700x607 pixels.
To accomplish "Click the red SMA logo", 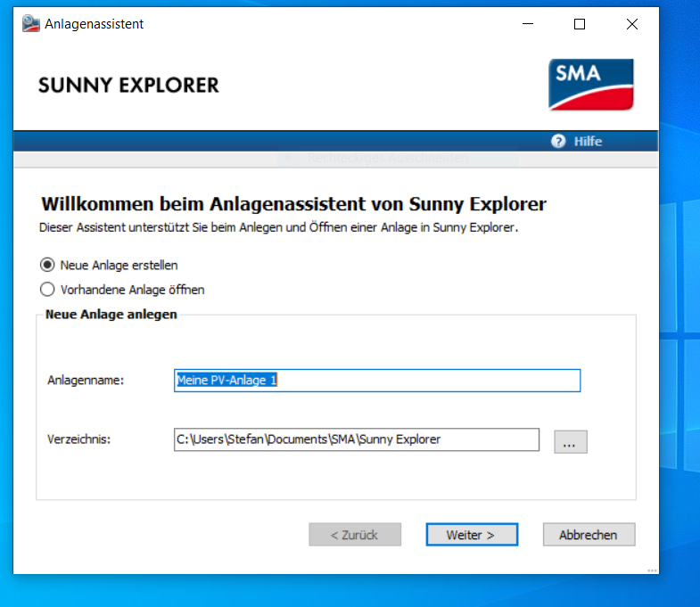I will pyautogui.click(x=591, y=85).
